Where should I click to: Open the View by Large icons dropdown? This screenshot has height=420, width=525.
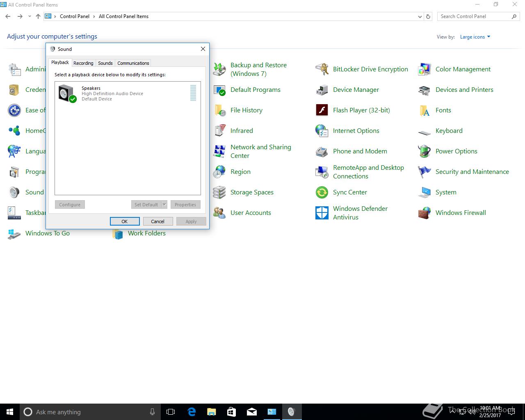(x=475, y=37)
